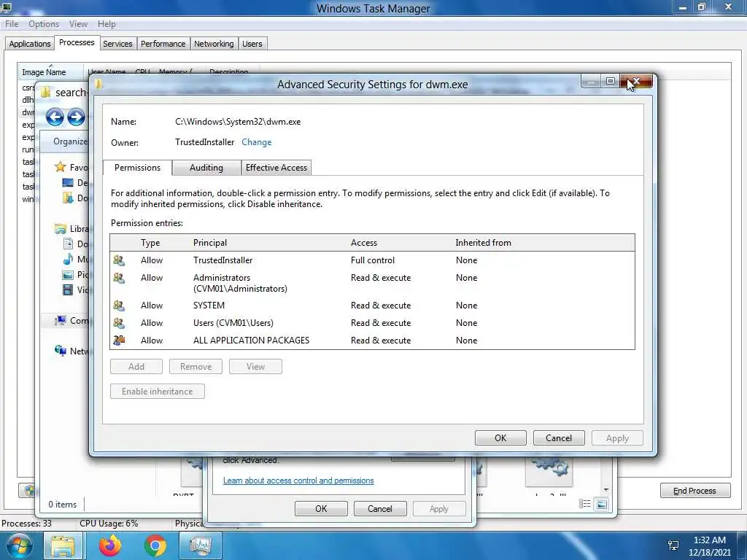Click the network status tray icon
The height and width of the screenshot is (560, 747).
tap(673, 545)
